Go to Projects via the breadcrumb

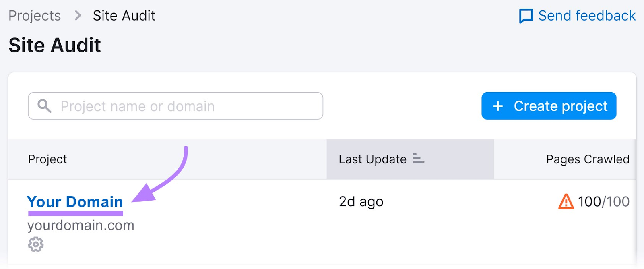[x=35, y=15]
